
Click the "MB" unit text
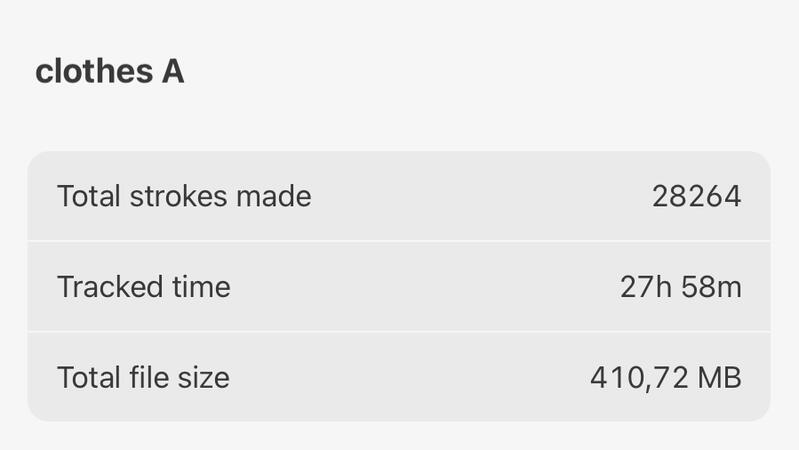pos(720,377)
